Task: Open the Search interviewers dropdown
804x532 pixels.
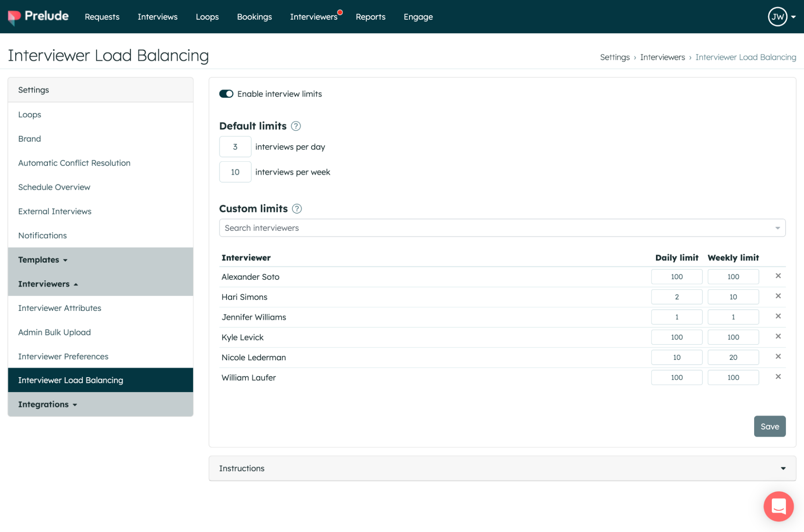Action: [502, 228]
